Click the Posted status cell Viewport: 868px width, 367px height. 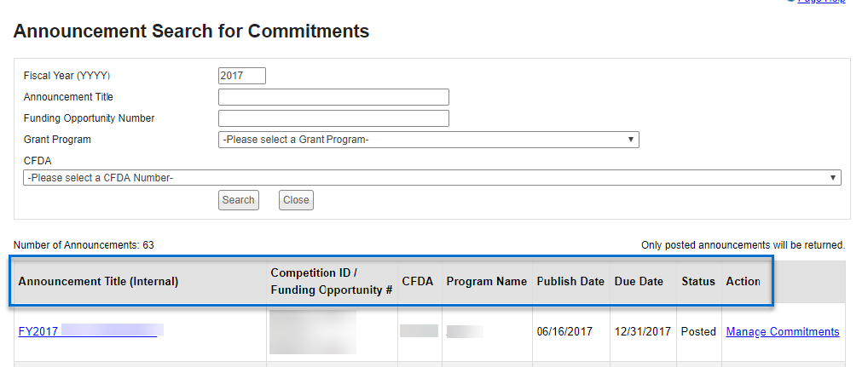click(697, 331)
